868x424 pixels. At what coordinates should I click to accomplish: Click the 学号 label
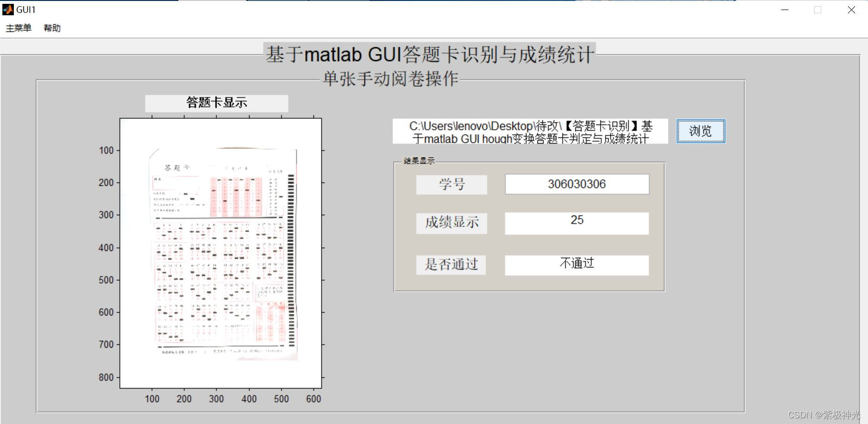click(x=452, y=185)
